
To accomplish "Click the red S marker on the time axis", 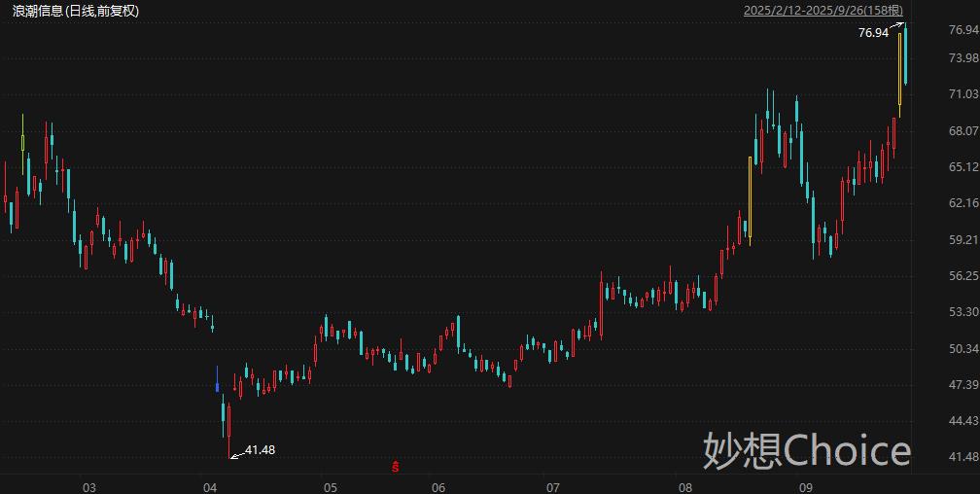I will tap(396, 468).
